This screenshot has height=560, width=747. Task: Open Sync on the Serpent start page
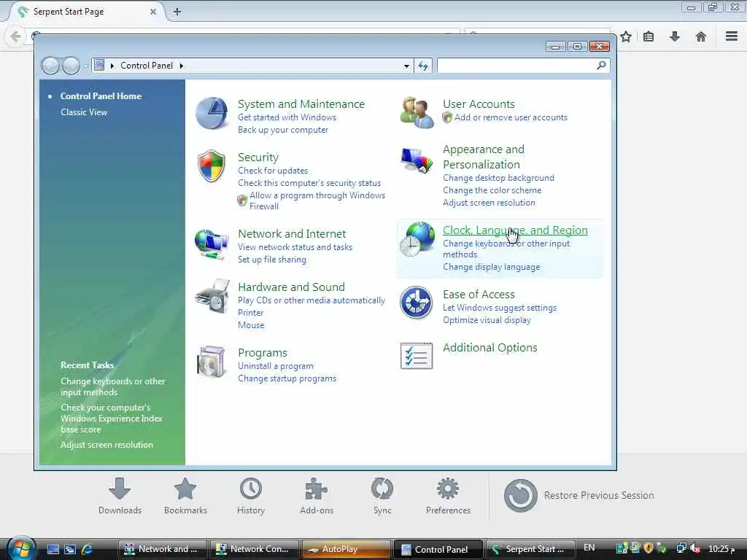pyautogui.click(x=382, y=496)
